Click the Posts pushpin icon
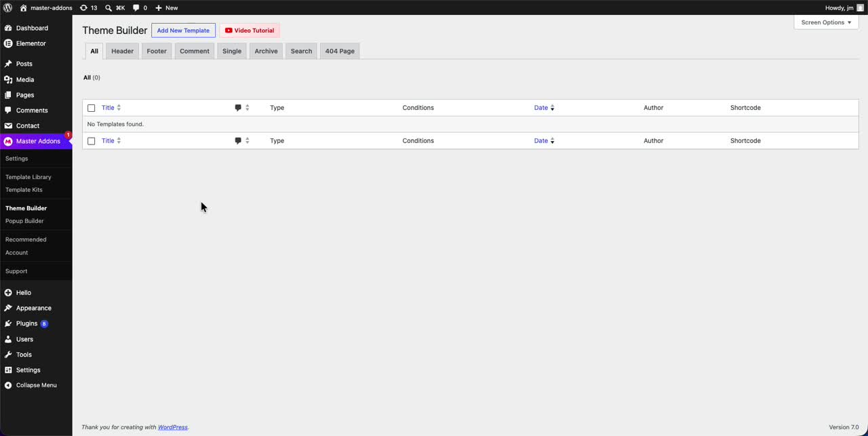Image resolution: width=868 pixels, height=436 pixels. click(8, 64)
